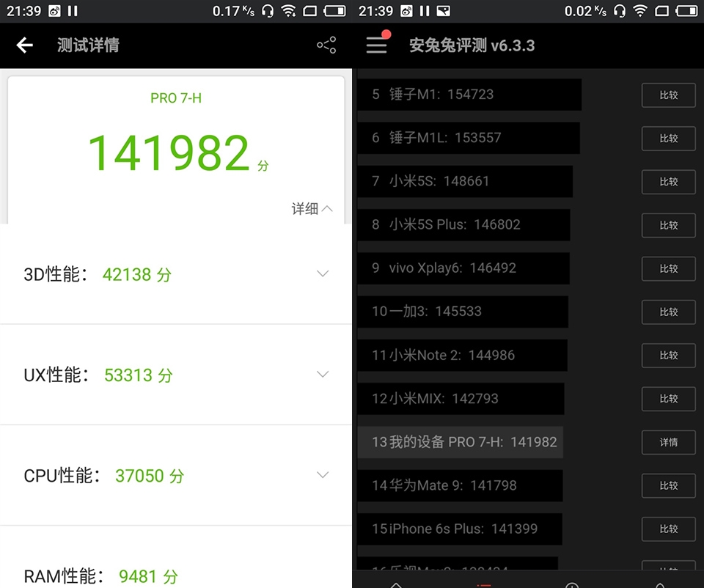Viewport: 704px width, 588px height.
Task: Tap the Wi-Fi icon in left status bar
Action: point(288,11)
